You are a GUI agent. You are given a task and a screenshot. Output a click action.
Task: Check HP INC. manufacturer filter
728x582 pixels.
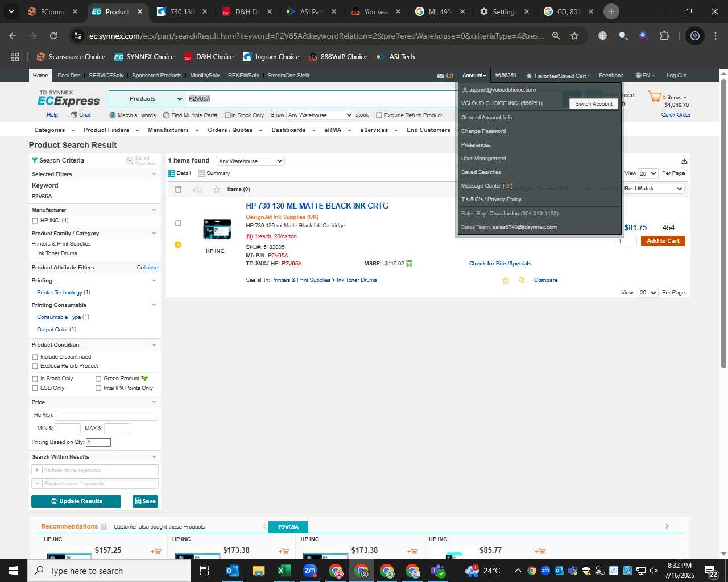[35, 221]
